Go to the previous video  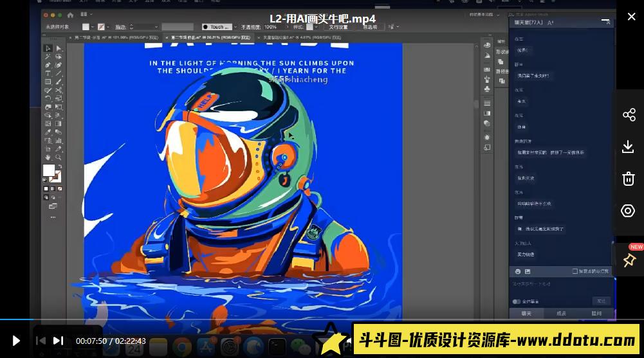pyautogui.click(x=41, y=341)
